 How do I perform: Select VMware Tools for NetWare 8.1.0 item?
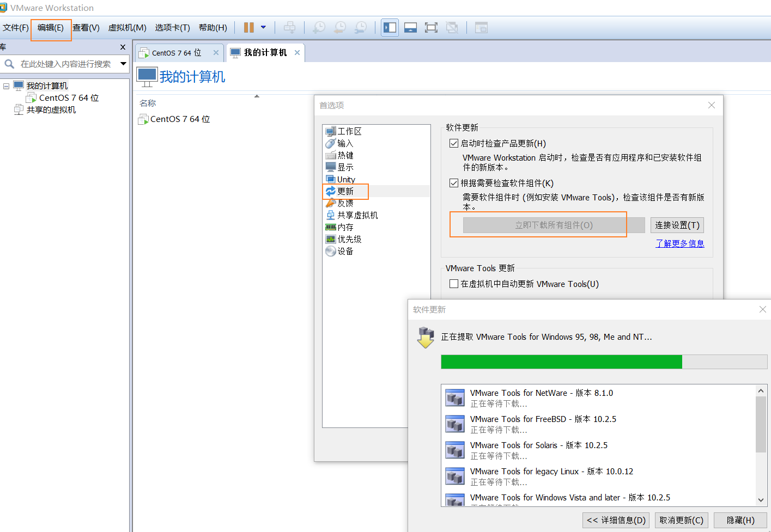[598, 398]
